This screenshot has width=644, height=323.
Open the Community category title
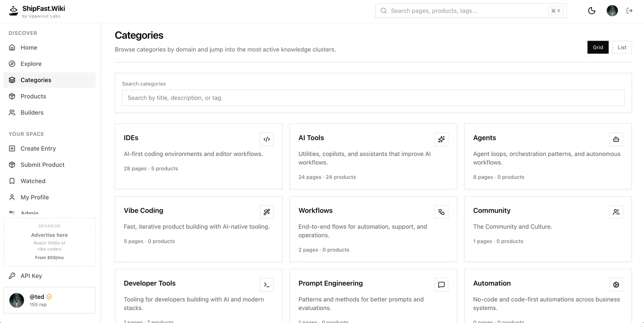point(492,211)
